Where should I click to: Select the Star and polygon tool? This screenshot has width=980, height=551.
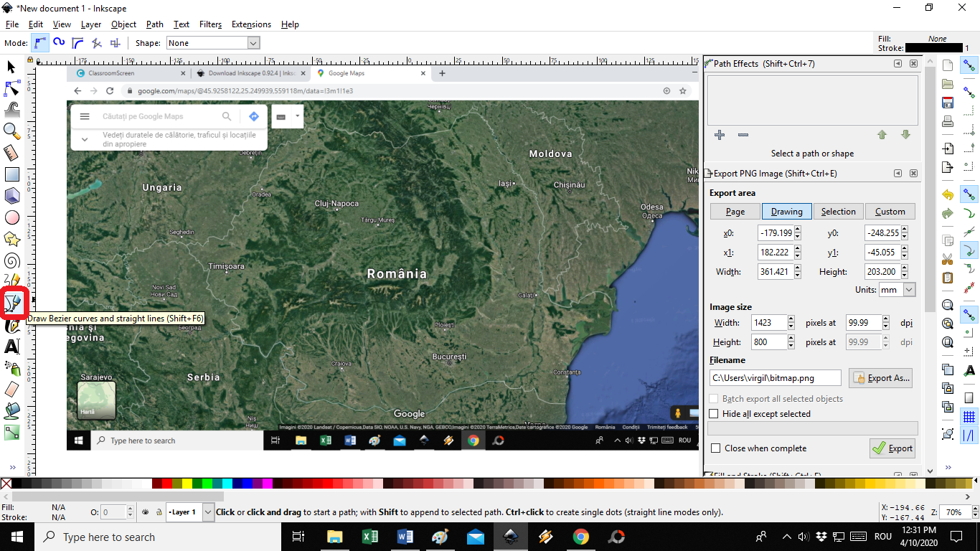click(x=11, y=239)
